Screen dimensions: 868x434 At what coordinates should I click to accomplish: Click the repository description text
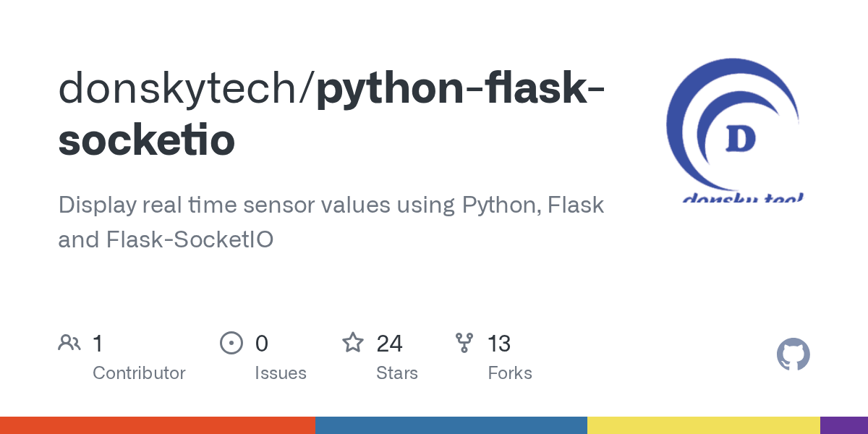point(331,221)
